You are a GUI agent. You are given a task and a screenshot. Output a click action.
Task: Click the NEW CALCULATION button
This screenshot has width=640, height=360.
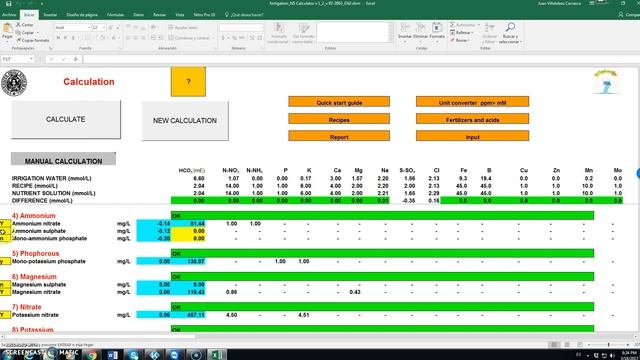tap(185, 121)
